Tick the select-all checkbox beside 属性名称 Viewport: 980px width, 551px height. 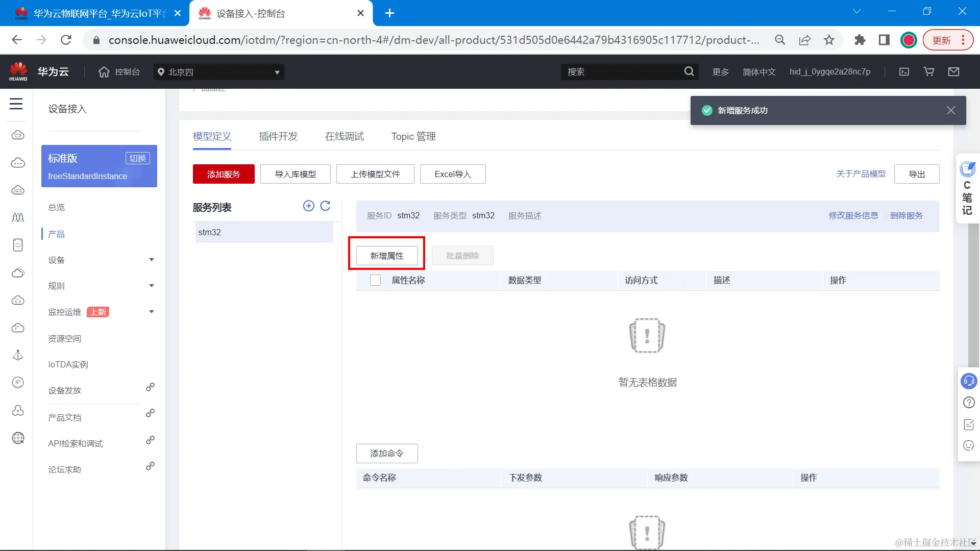pyautogui.click(x=376, y=280)
